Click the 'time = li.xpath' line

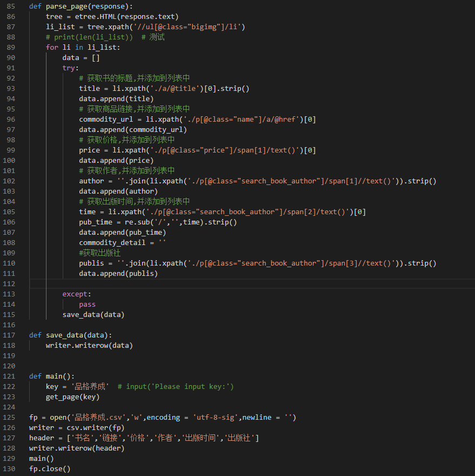(x=222, y=212)
